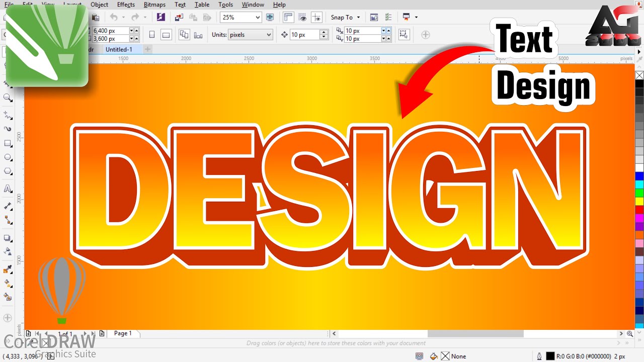644x362 pixels.
Task: Click the horizontal scrollbar thumb
Action: [x=475, y=333]
